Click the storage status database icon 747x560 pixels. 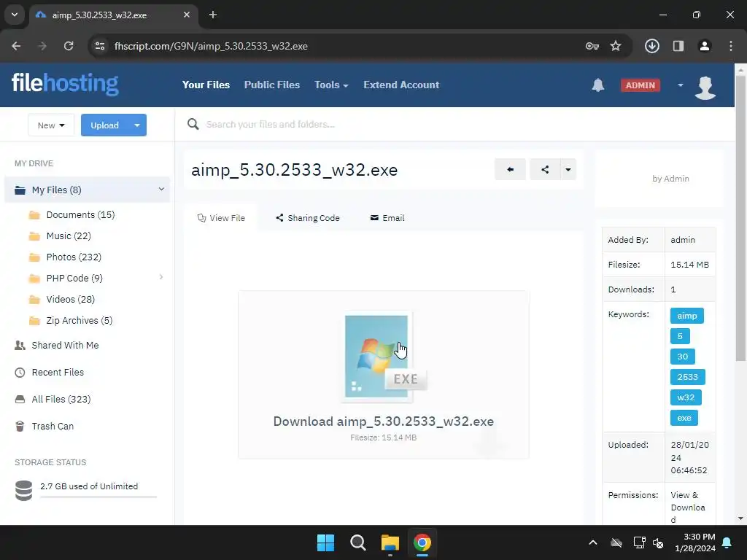click(x=24, y=491)
